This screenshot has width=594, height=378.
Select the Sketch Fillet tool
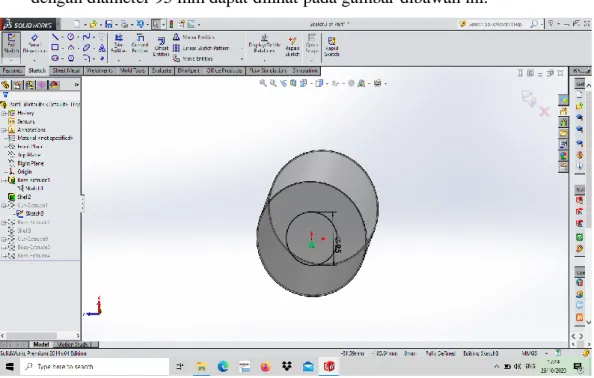(86, 58)
